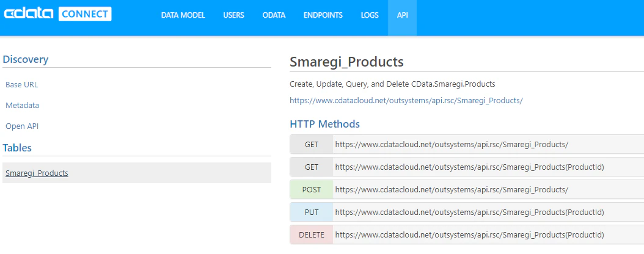Open the ENDPOINTS tab
The height and width of the screenshot is (254, 644).
tap(323, 15)
